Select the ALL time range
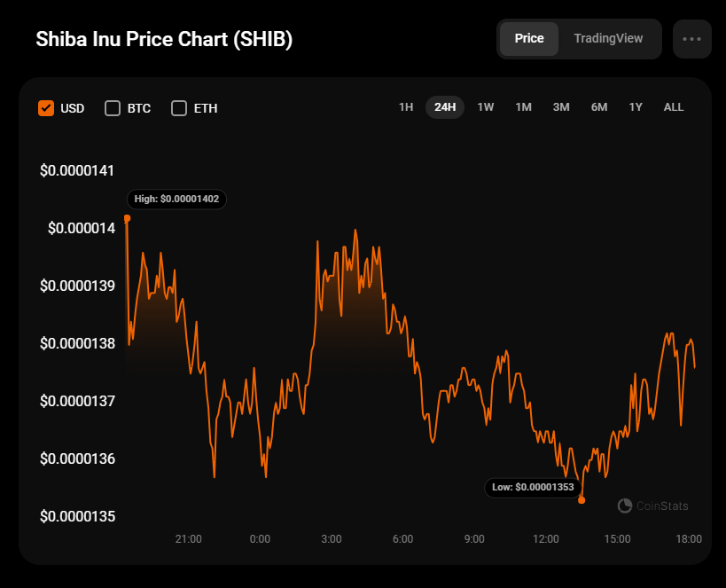This screenshot has width=726, height=588. click(674, 107)
